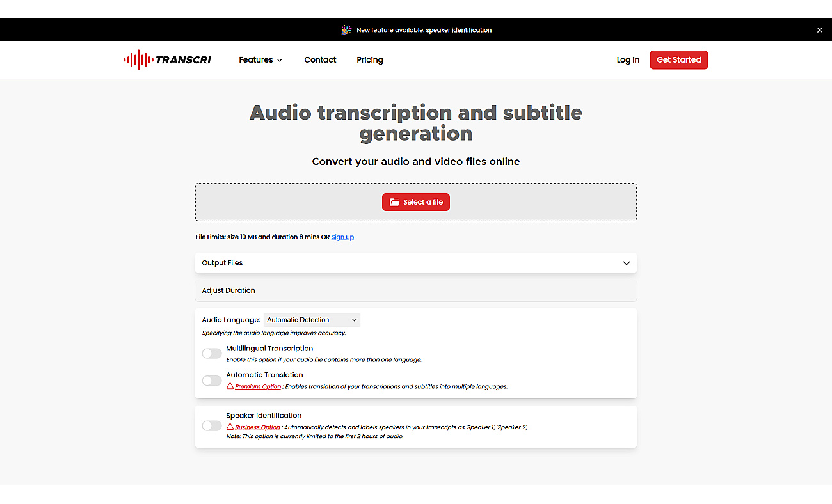
Task: Follow the Sign up link
Action: (x=342, y=237)
